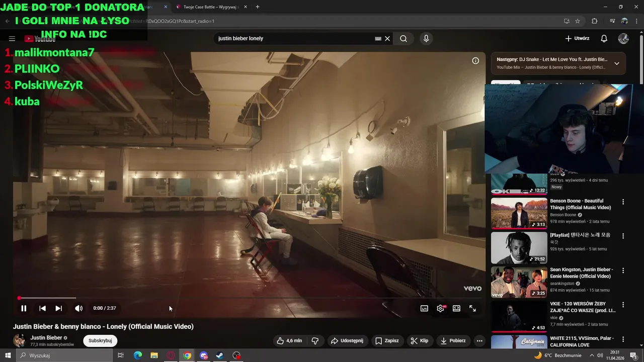Open Chrome extensions puzzle icon

(x=594, y=21)
